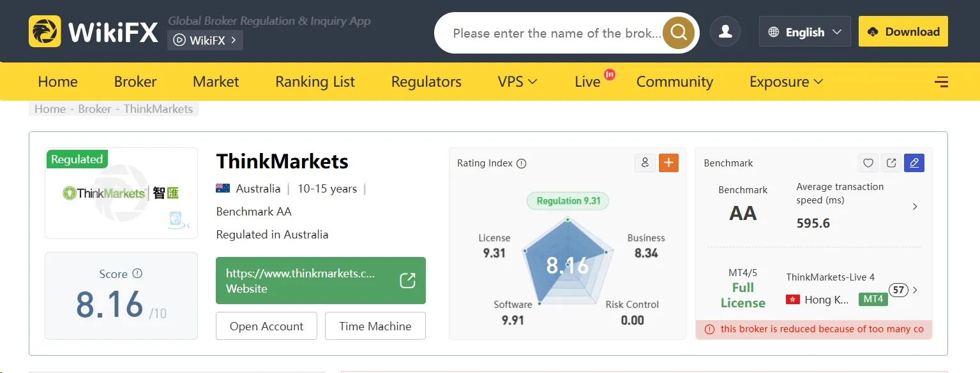980x373 pixels.
Task: Click the Time Machine button
Action: coord(375,326)
